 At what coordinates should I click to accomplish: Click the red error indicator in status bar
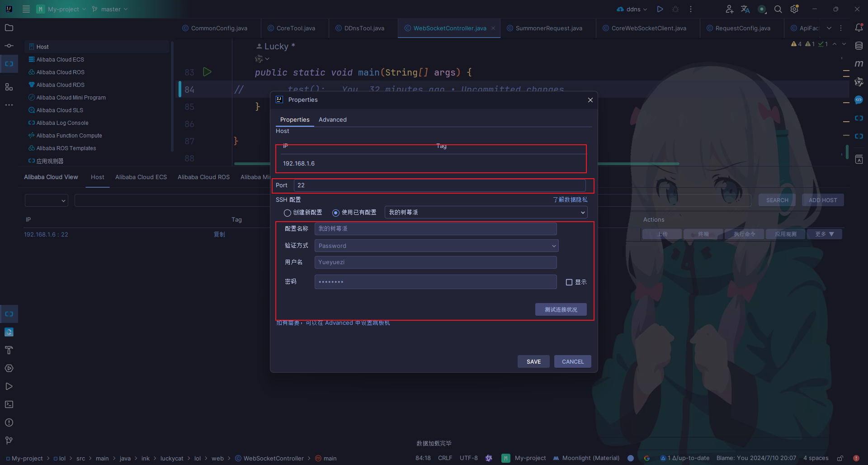tap(856, 458)
